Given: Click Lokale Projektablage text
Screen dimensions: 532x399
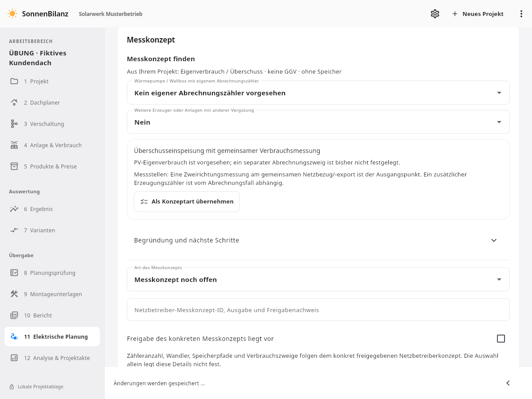Looking at the screenshot, I should tap(40, 387).
